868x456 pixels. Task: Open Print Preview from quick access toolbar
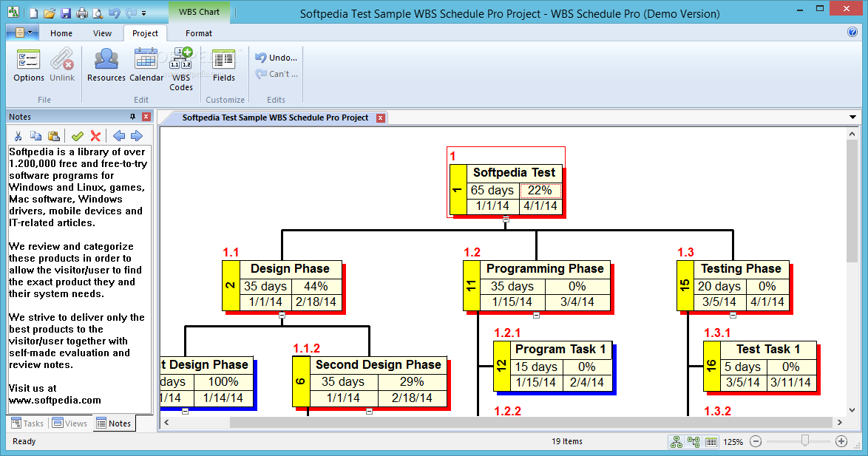tap(98, 13)
